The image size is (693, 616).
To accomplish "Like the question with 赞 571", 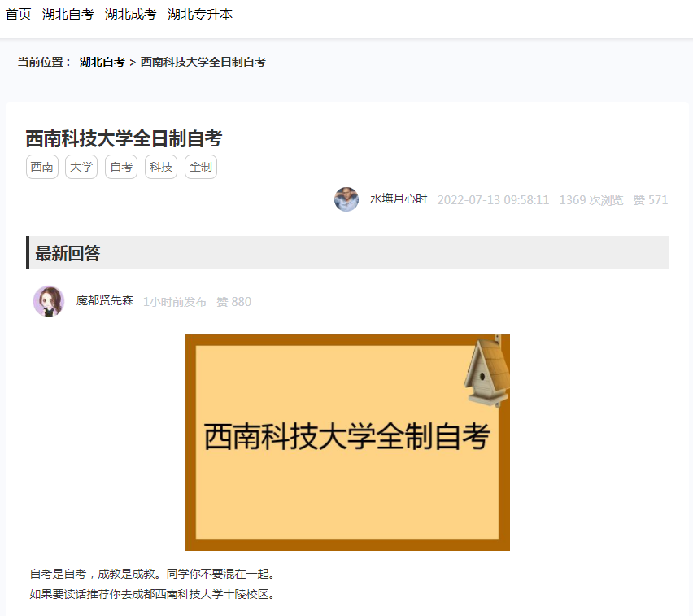I will click(650, 200).
